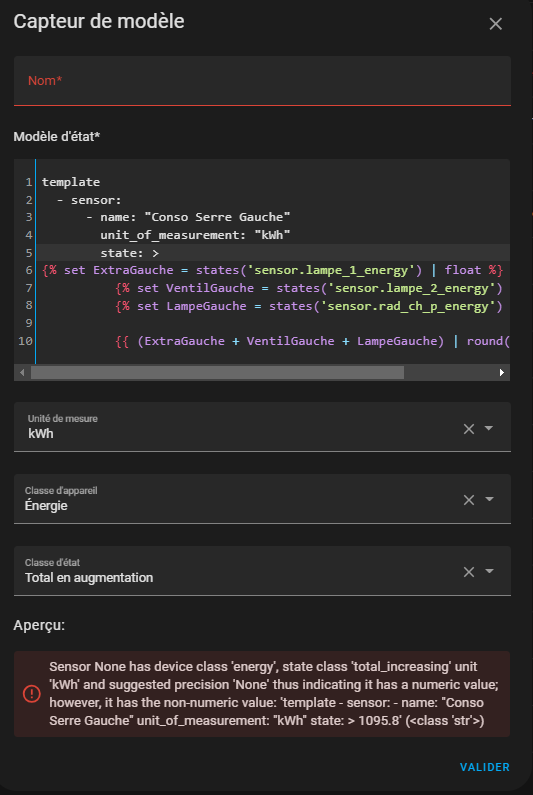Screen dimensions: 533x795
Task: Select the Total en augmentation field
Action: tap(262, 571)
